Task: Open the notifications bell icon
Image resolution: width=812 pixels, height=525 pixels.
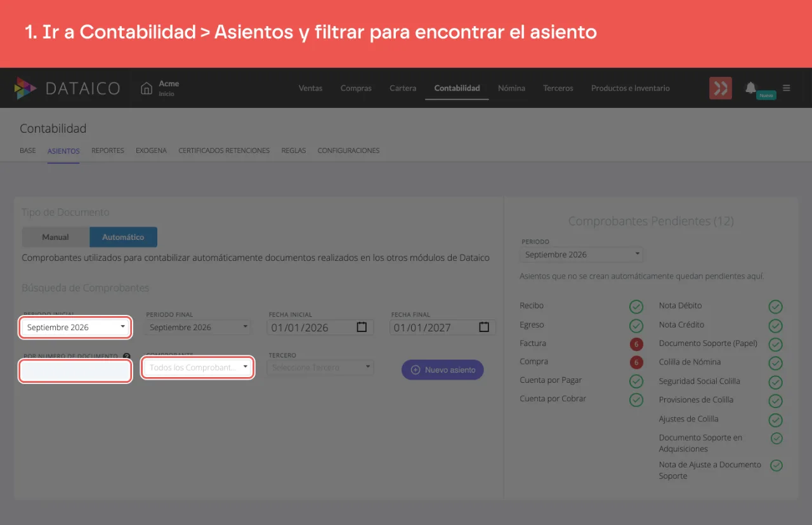Action: [751, 88]
